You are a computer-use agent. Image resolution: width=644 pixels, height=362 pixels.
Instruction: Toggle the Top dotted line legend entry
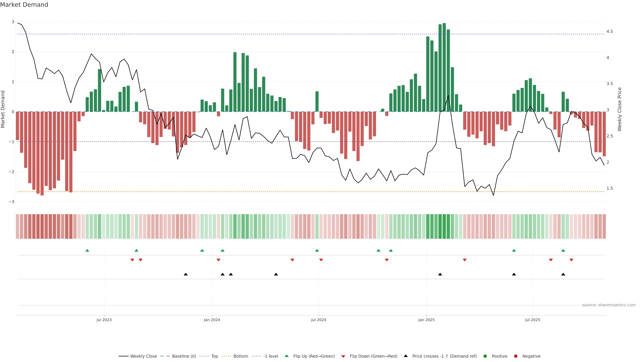pyautogui.click(x=214, y=356)
